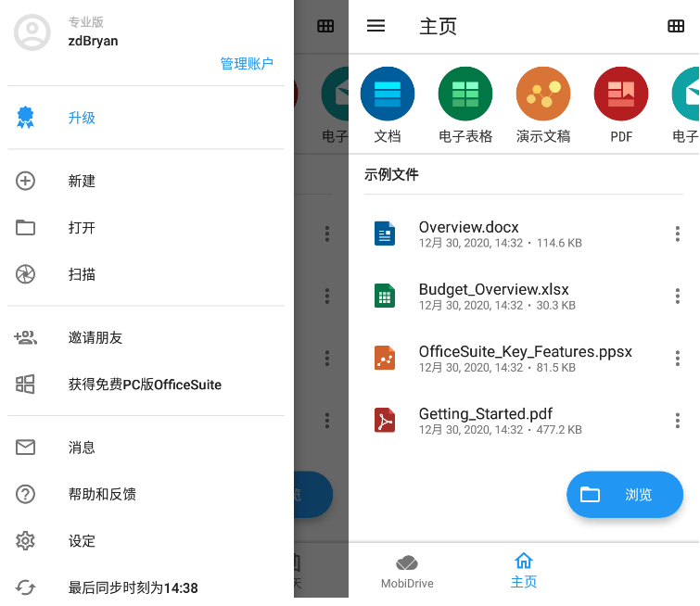Select 升级 upgrade in the drawer
The width and height of the screenshot is (700, 606).
pyautogui.click(x=82, y=118)
